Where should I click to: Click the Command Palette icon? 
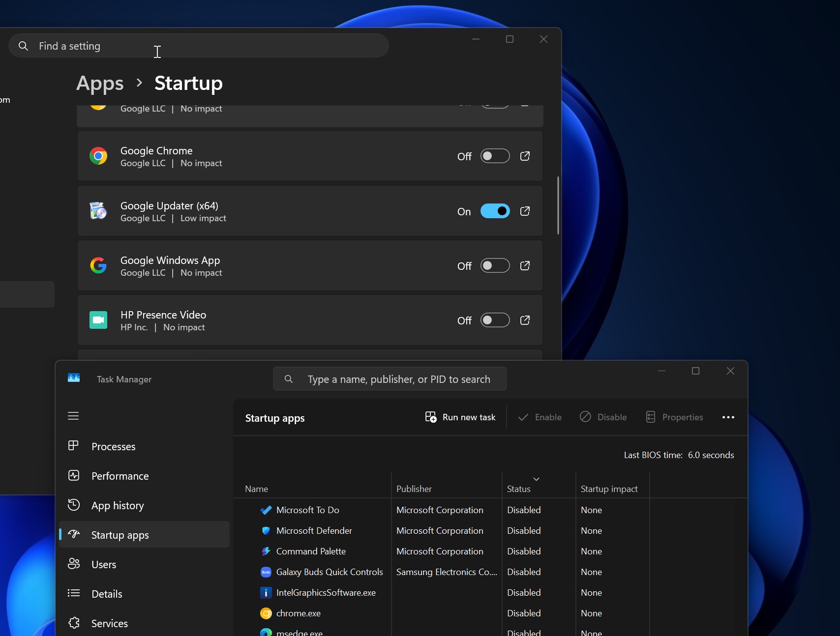[x=266, y=551]
